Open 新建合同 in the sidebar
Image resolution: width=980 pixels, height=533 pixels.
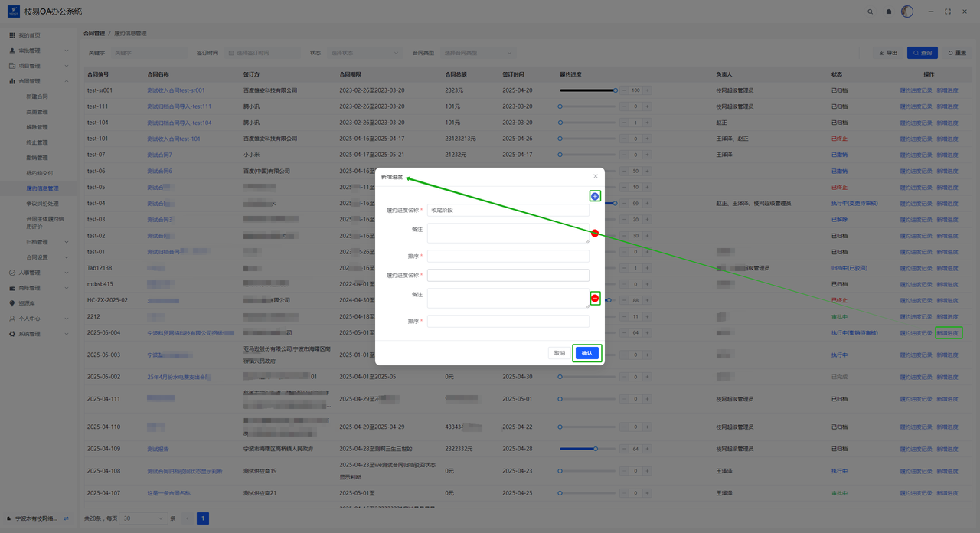(37, 96)
